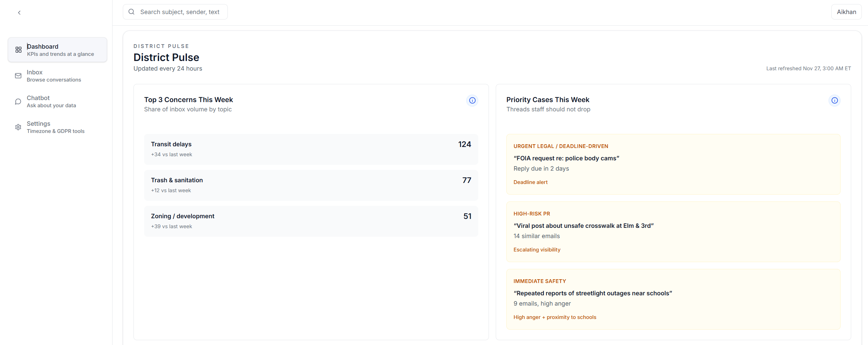Click the Dashboard grid icon
The height and width of the screenshot is (345, 868).
coord(19,50)
